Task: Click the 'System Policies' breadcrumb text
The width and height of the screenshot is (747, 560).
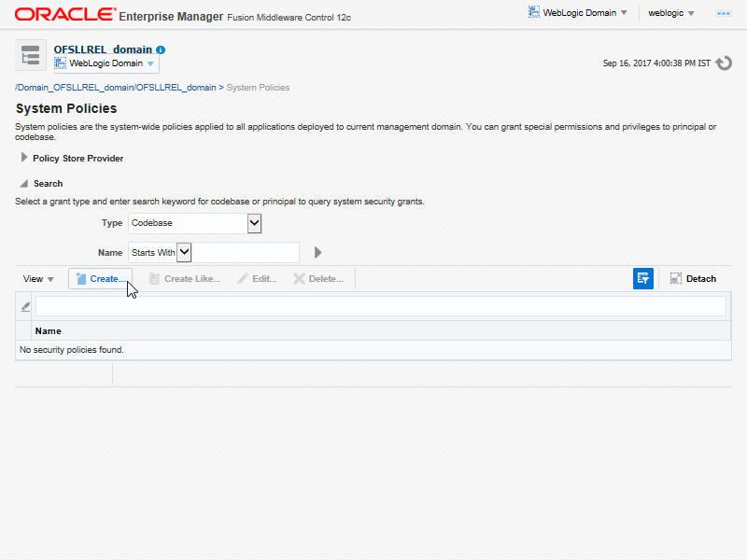Action: pyautogui.click(x=258, y=88)
